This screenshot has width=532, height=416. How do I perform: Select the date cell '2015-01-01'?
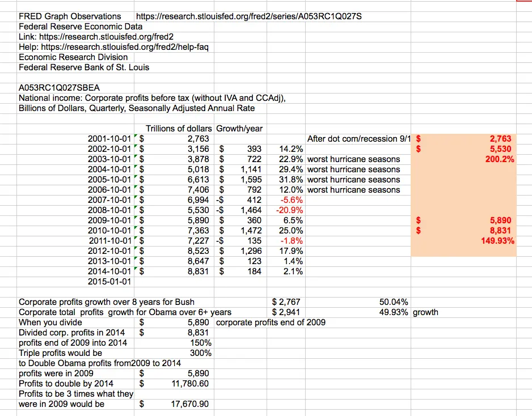109,282
